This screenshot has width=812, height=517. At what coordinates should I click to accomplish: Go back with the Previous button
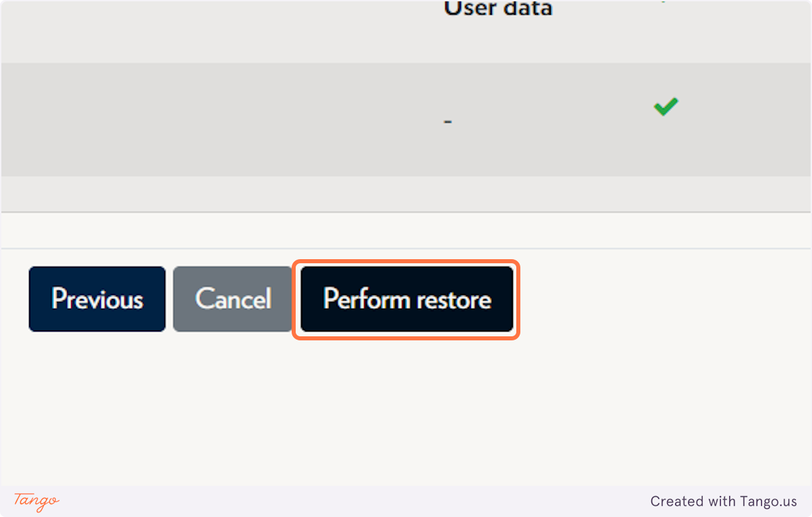(x=97, y=299)
